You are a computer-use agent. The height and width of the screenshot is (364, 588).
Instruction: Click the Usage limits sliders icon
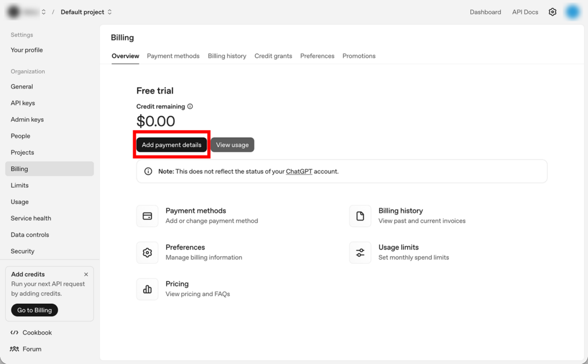pos(360,252)
